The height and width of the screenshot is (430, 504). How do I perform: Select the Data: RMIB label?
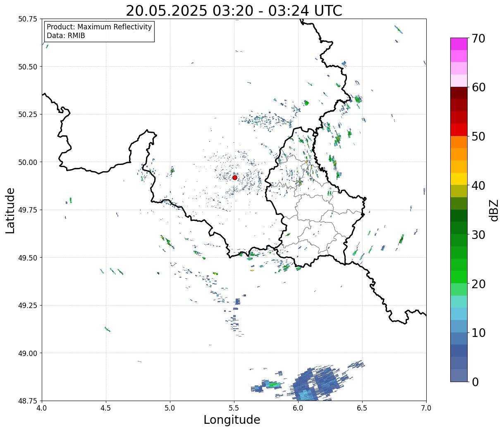66,36
